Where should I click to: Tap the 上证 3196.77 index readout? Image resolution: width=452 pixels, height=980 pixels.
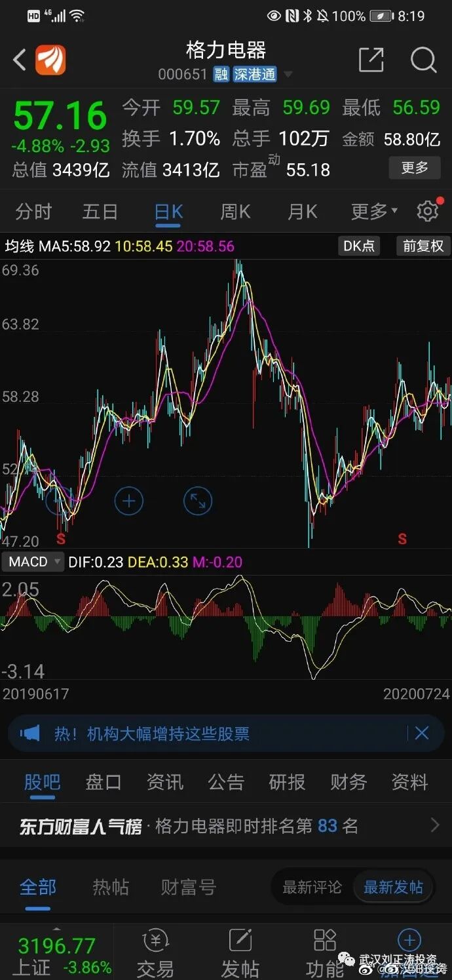point(56,955)
